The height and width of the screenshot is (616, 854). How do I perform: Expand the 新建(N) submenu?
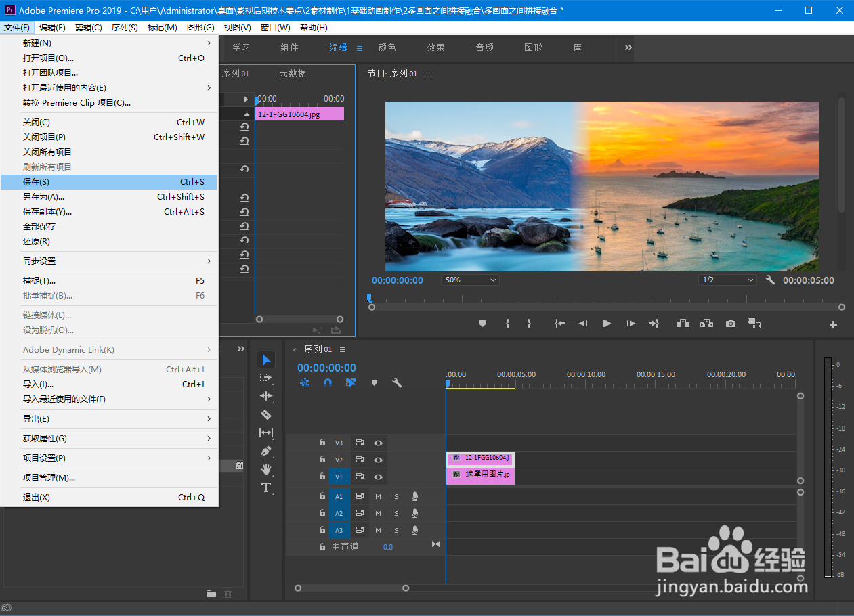109,43
